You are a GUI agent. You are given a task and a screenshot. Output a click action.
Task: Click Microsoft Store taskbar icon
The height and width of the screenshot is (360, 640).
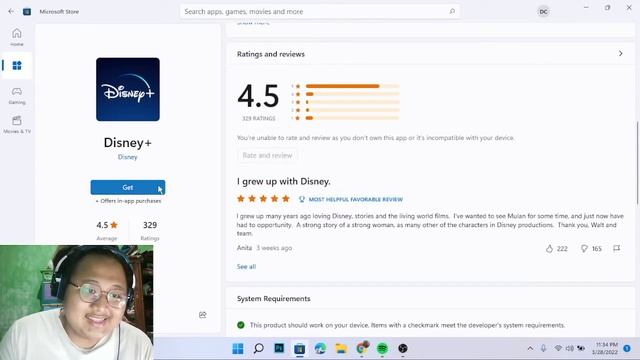tap(300, 349)
